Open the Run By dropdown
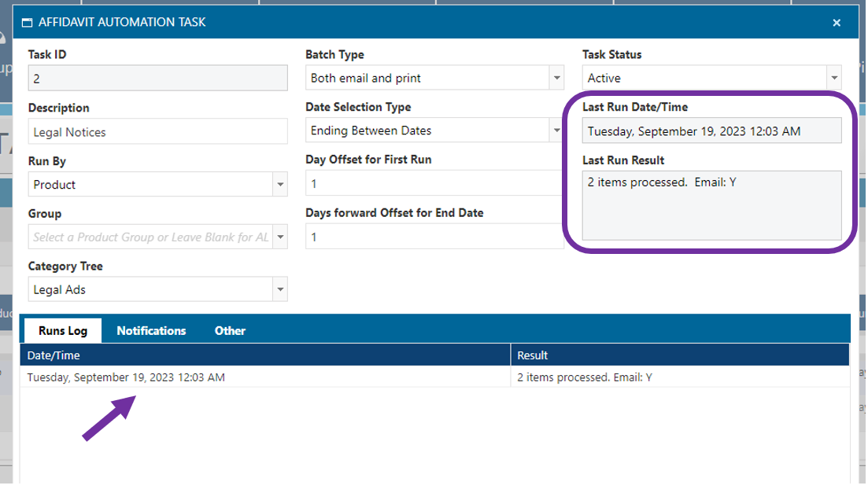The image size is (868, 489). (281, 185)
